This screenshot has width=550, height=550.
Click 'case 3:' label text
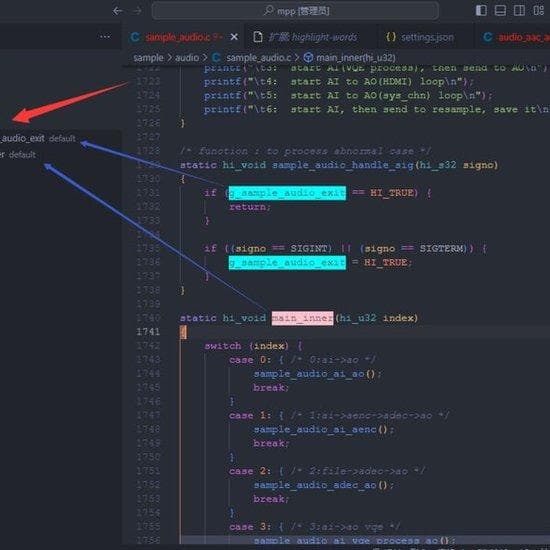(250, 527)
